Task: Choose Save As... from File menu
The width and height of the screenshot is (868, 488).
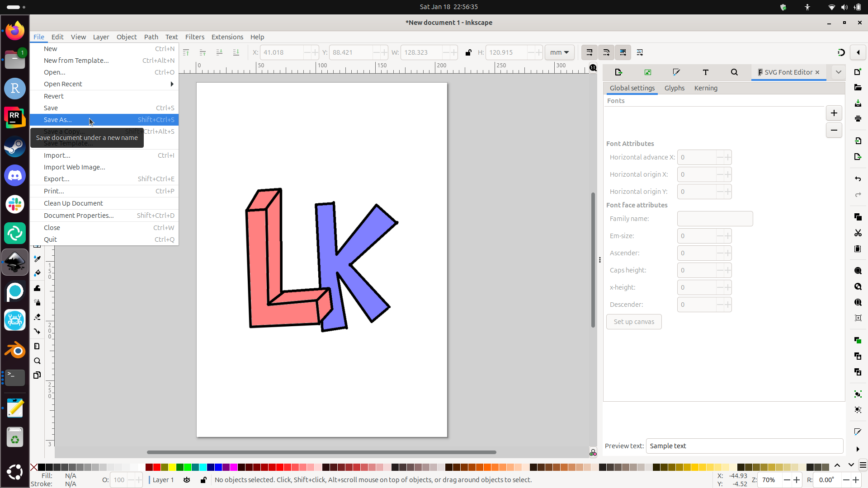Action: click(104, 120)
